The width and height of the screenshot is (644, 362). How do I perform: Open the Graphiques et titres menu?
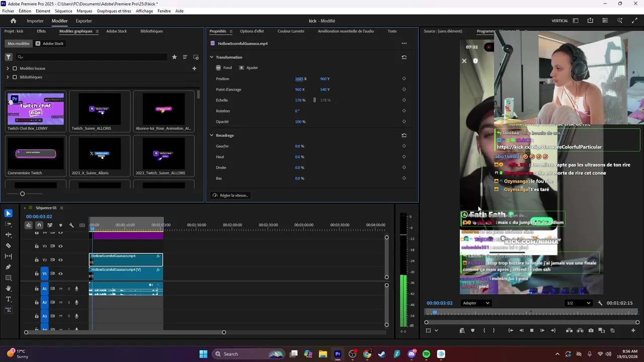(114, 11)
